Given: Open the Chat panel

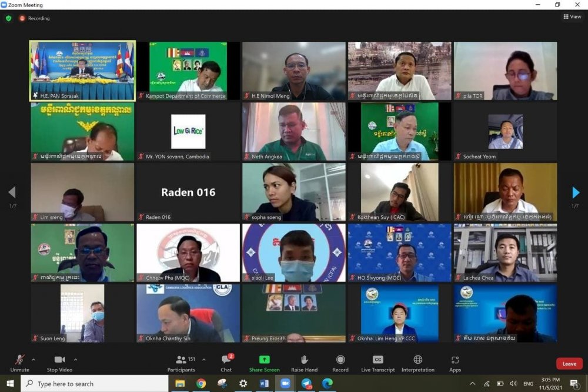Looking at the screenshot, I should coord(226,360).
